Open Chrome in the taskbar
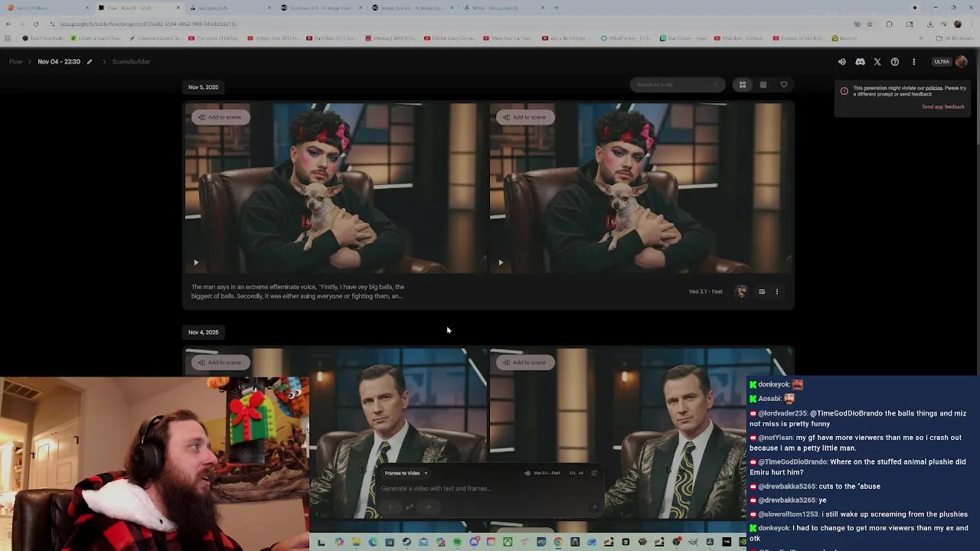This screenshot has width=980, height=551. (558, 542)
